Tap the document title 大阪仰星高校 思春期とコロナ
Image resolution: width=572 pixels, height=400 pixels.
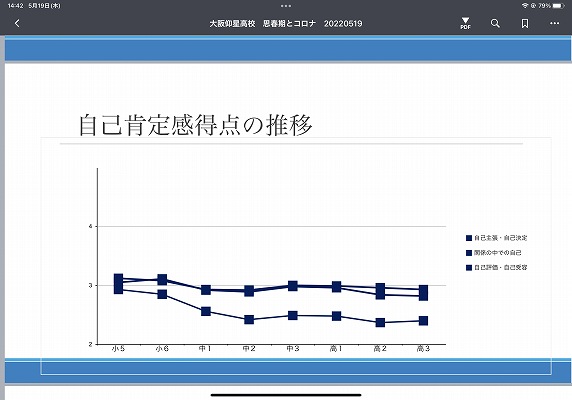coord(263,23)
